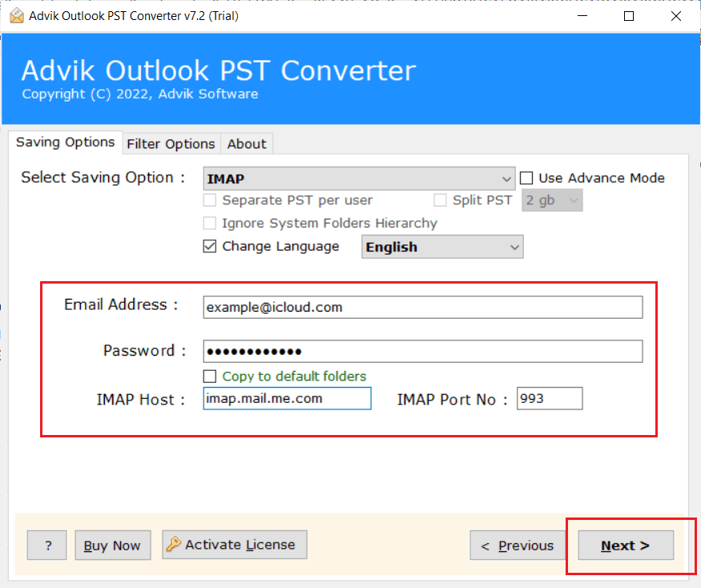The width and height of the screenshot is (701, 588).
Task: Open the About tab
Action: click(246, 144)
